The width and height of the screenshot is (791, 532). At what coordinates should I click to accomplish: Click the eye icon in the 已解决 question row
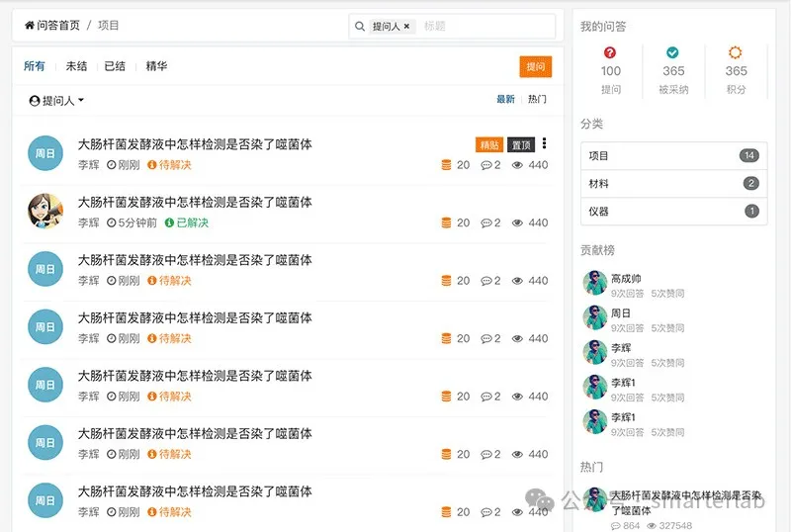[517, 222]
